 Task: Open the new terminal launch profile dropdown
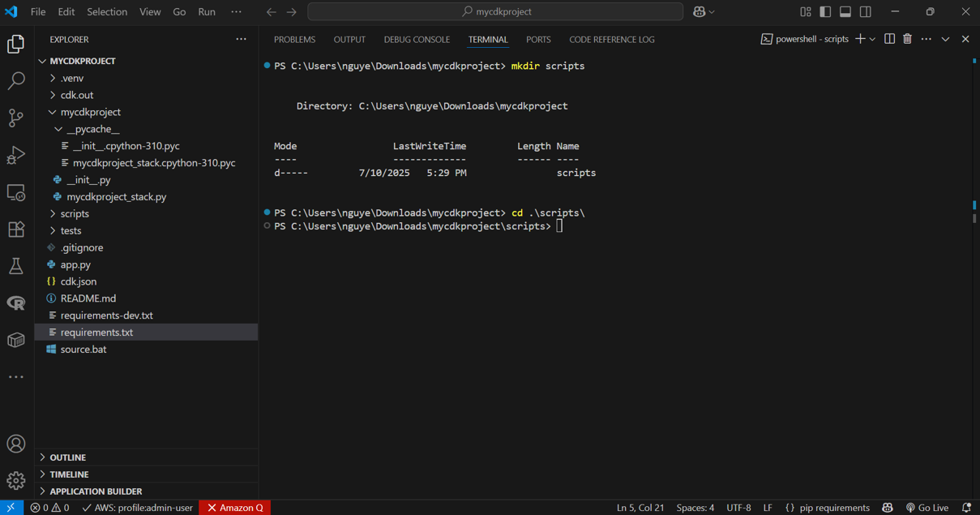tap(873, 39)
